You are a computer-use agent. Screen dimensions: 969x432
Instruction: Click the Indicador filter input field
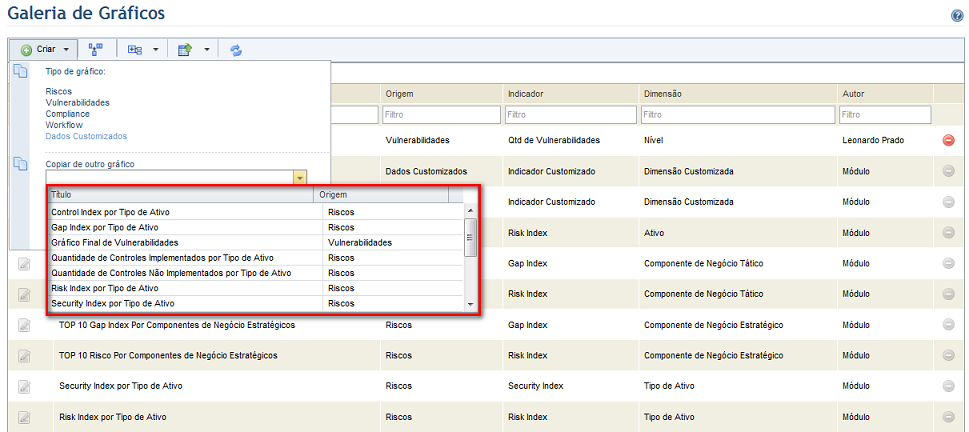[570, 115]
